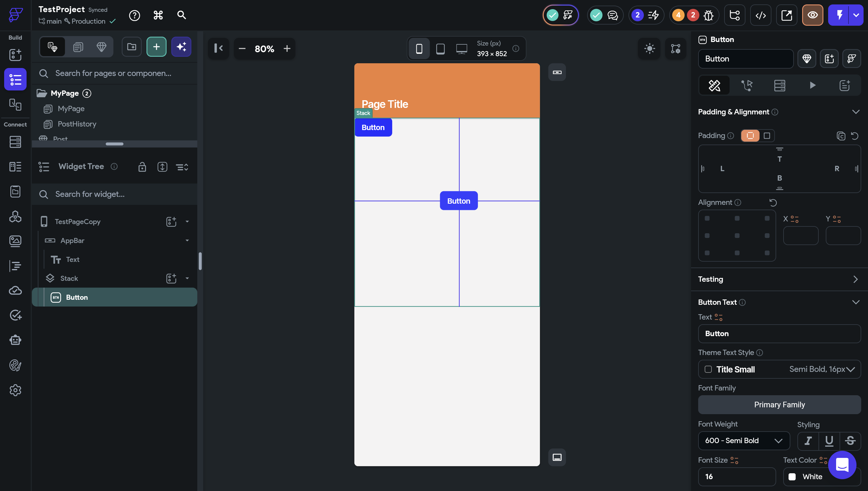Open the Font Weight dropdown

[x=744, y=441]
